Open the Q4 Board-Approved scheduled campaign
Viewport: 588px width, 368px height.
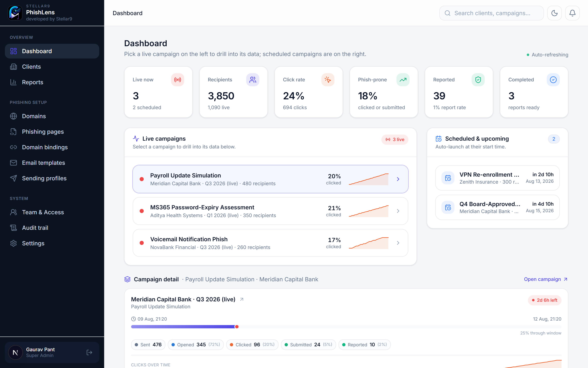pyautogui.click(x=497, y=207)
